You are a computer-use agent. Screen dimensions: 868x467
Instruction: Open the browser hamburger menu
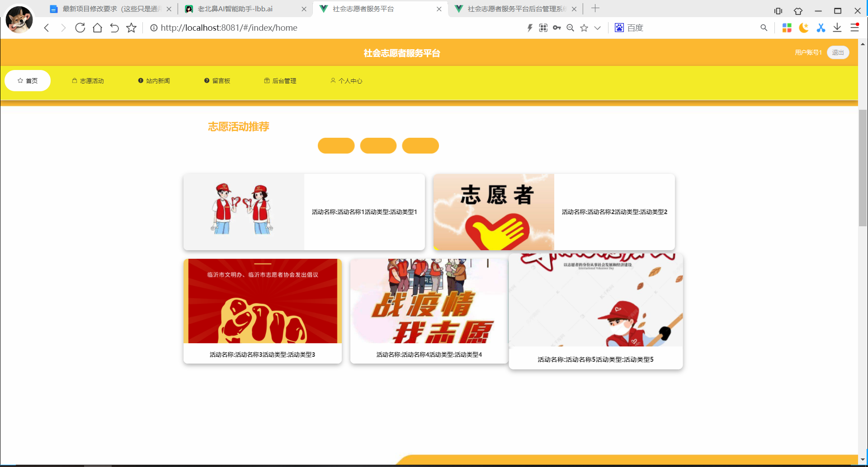pos(854,28)
